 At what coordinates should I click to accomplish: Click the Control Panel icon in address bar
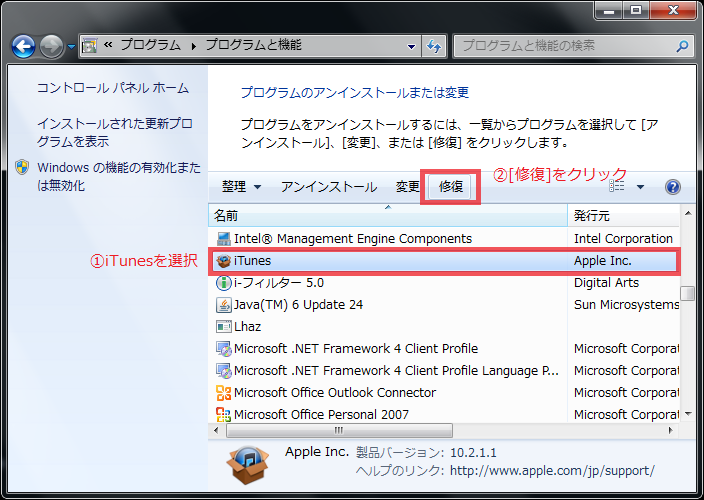[90, 46]
